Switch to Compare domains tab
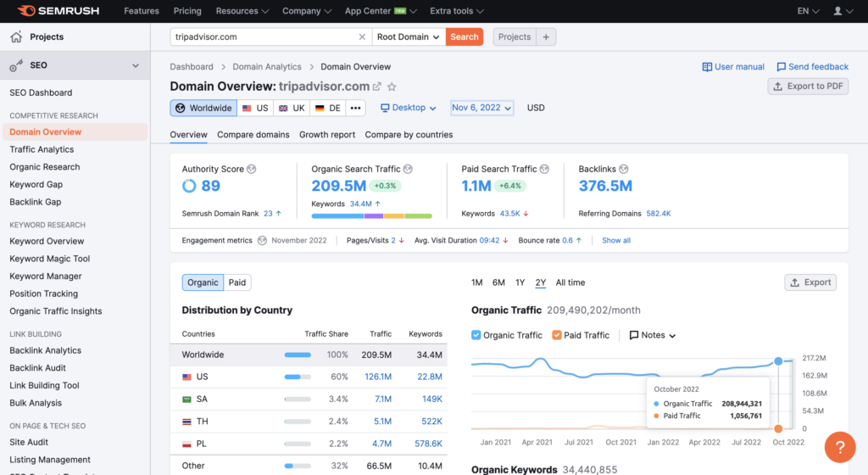 point(253,135)
